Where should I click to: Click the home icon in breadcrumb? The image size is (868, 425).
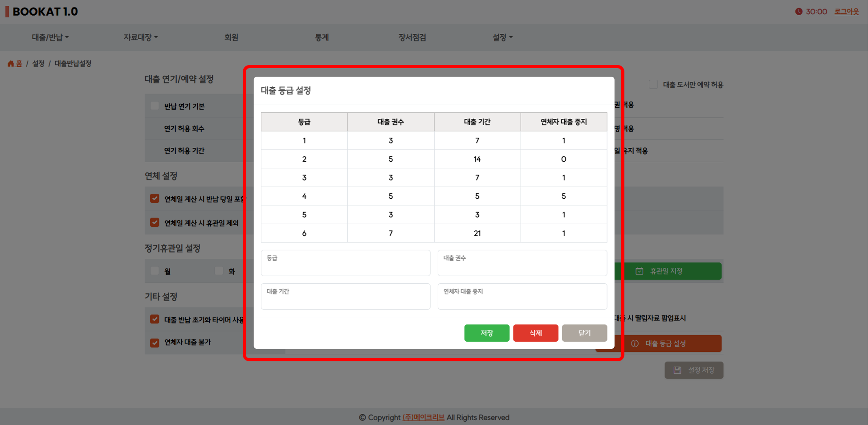(11, 64)
